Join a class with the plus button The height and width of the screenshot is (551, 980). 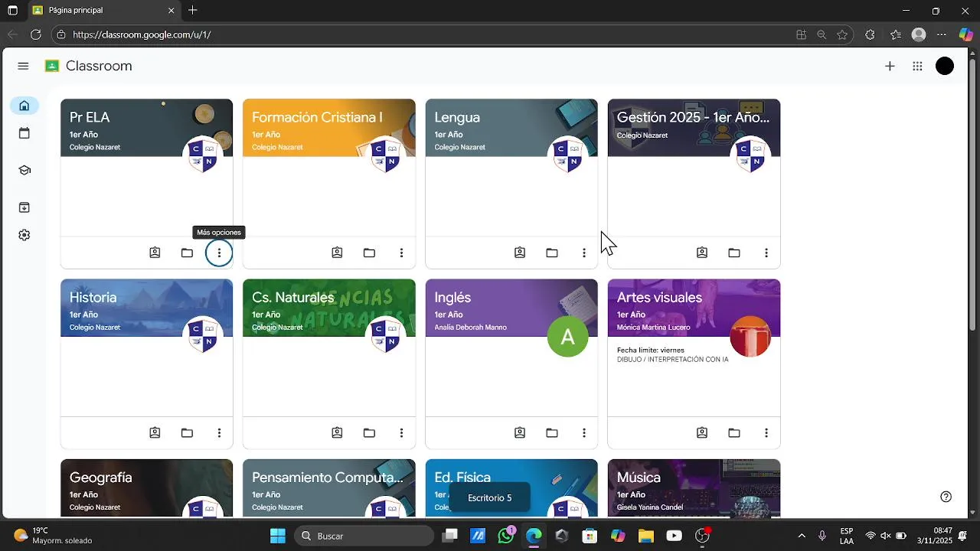coord(890,67)
